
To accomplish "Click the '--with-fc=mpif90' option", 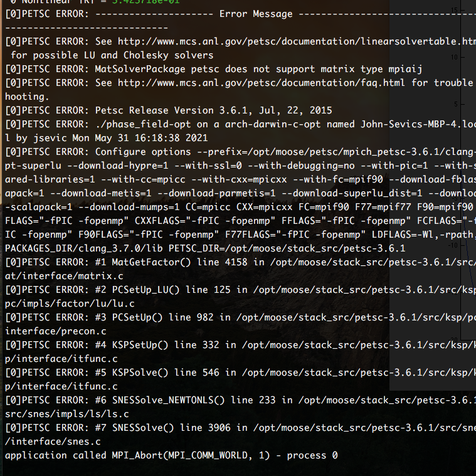I will coord(337,179).
